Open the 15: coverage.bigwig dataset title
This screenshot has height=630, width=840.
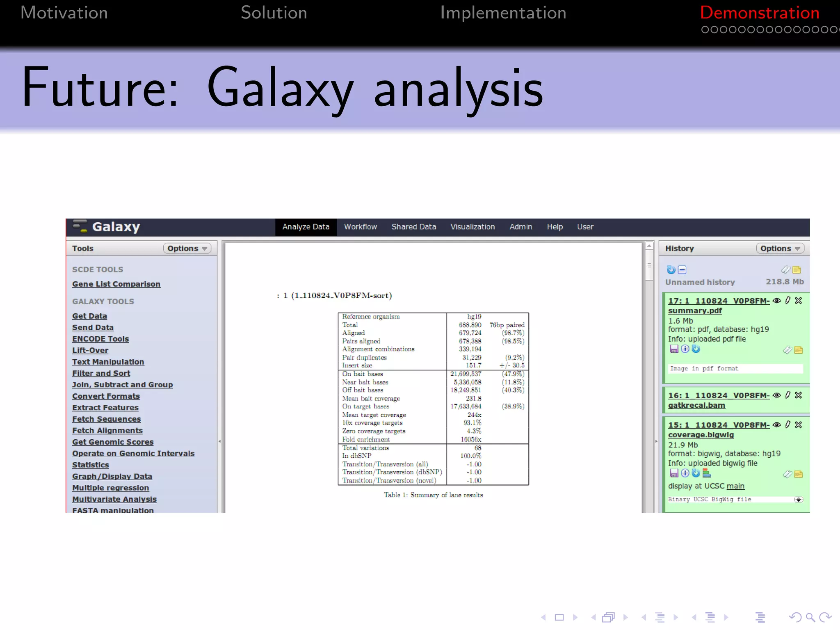click(x=719, y=430)
